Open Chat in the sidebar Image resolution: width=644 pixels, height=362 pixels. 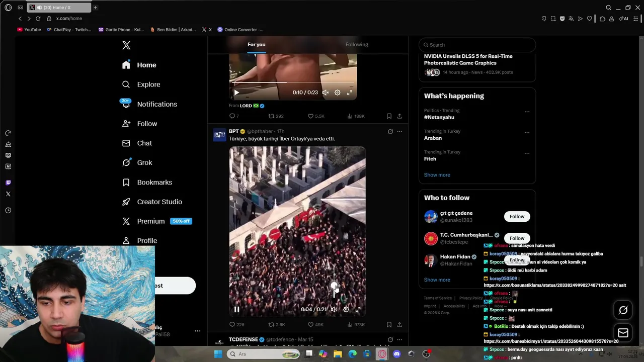[137, 143]
